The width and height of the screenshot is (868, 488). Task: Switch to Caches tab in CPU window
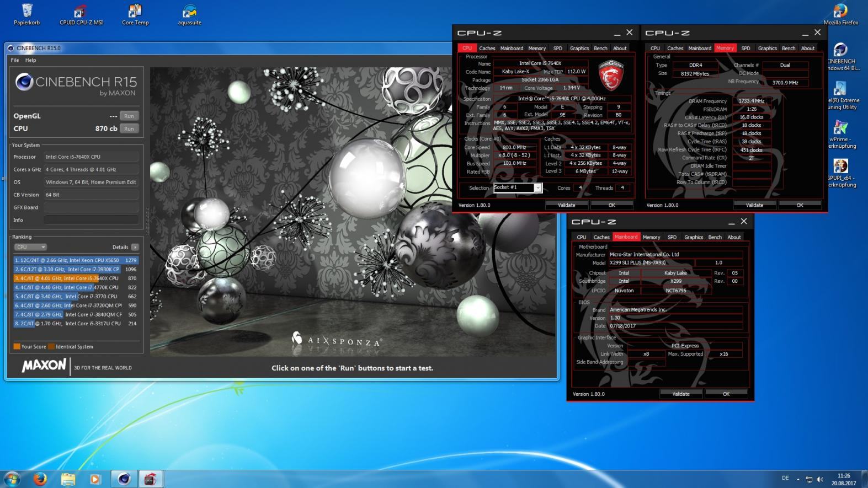pyautogui.click(x=487, y=48)
